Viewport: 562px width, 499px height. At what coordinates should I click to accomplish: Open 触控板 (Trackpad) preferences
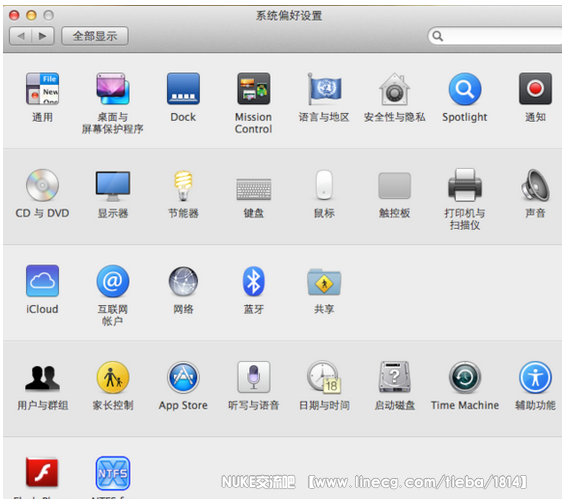tap(394, 186)
